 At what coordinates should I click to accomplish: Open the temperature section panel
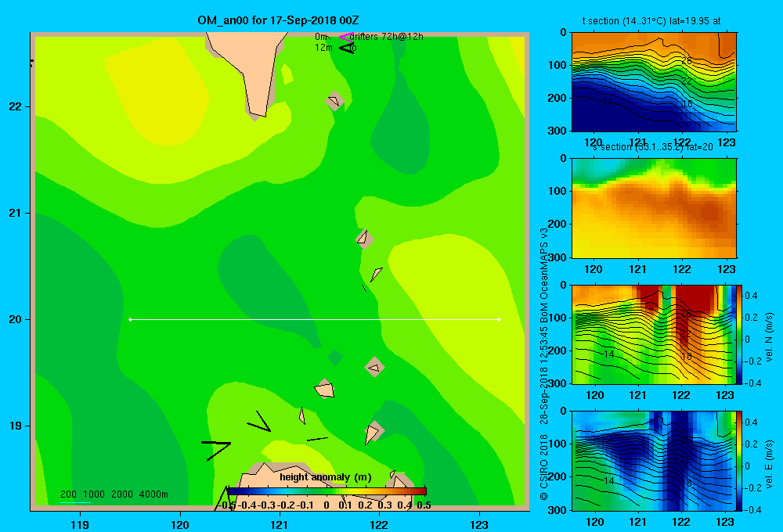coord(654,82)
